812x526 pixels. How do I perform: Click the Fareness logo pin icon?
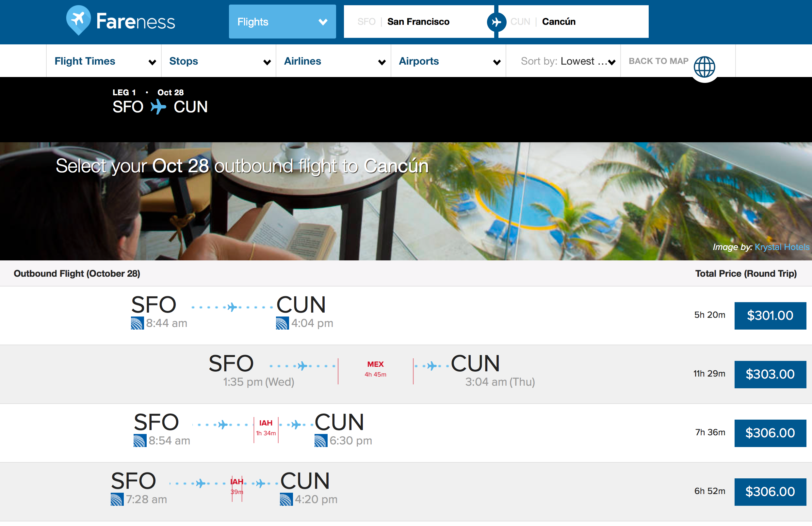78,20
